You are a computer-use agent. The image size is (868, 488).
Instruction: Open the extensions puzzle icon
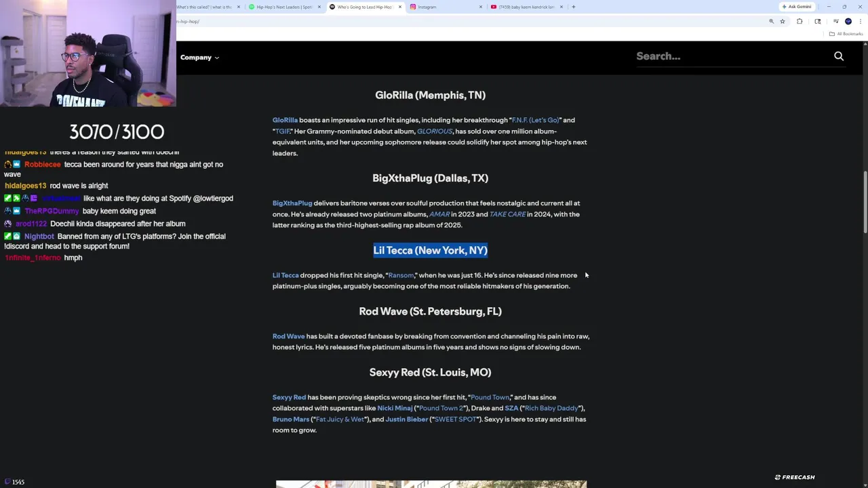(800, 22)
